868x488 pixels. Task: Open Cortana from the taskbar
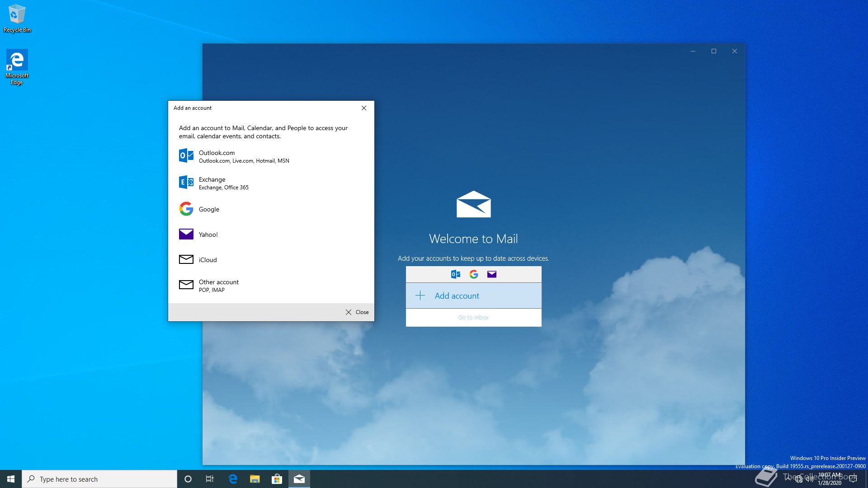pos(188,479)
